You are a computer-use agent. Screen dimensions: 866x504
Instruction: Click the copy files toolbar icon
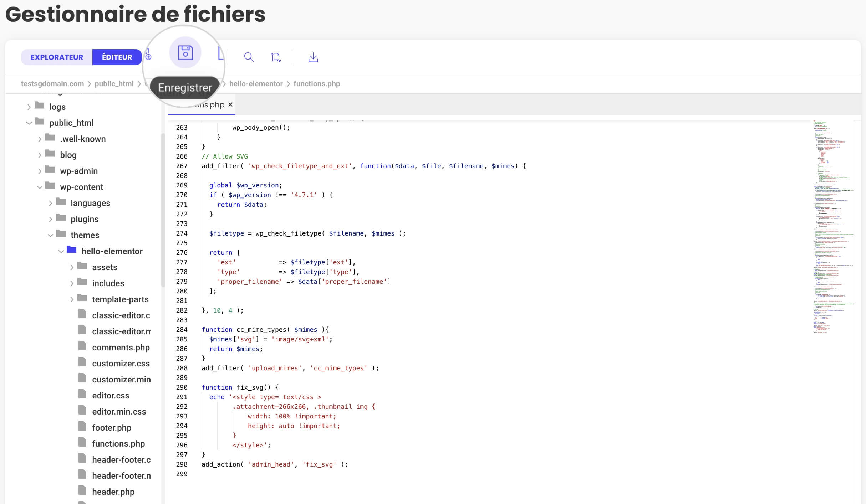point(276,57)
